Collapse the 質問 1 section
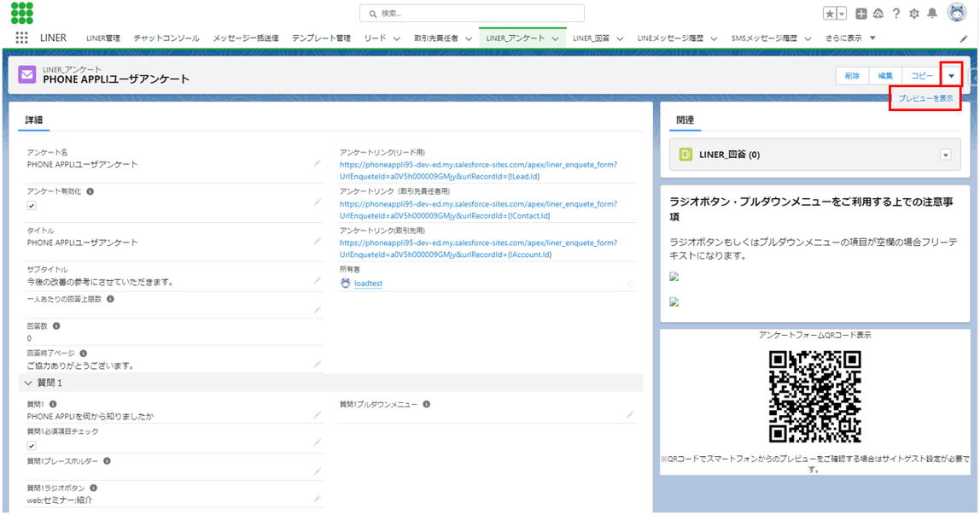The image size is (980, 515). 28,383
